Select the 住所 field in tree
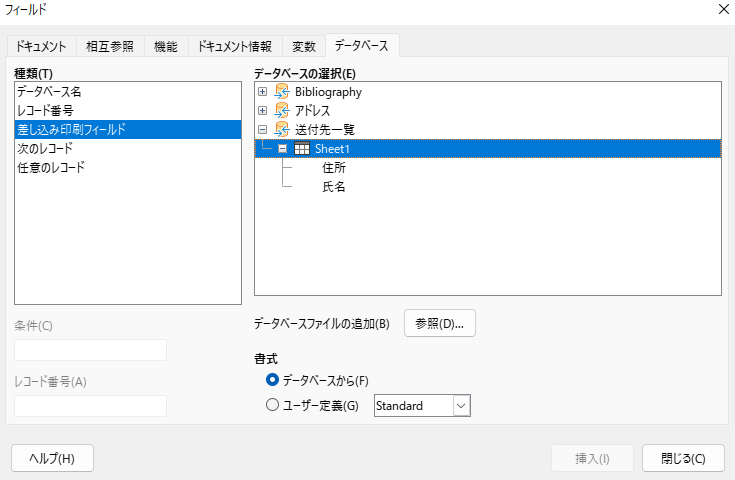Screen dimensions: 735x480 point(334,168)
